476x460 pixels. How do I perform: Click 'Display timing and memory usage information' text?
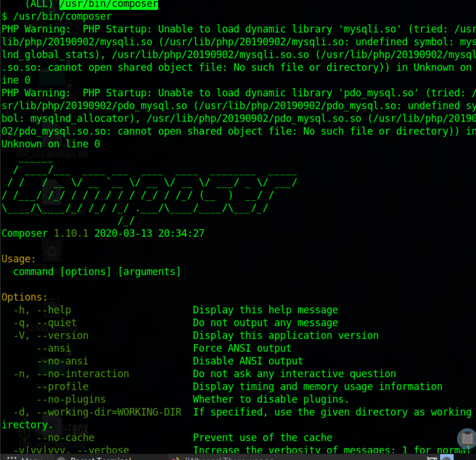pos(318,386)
